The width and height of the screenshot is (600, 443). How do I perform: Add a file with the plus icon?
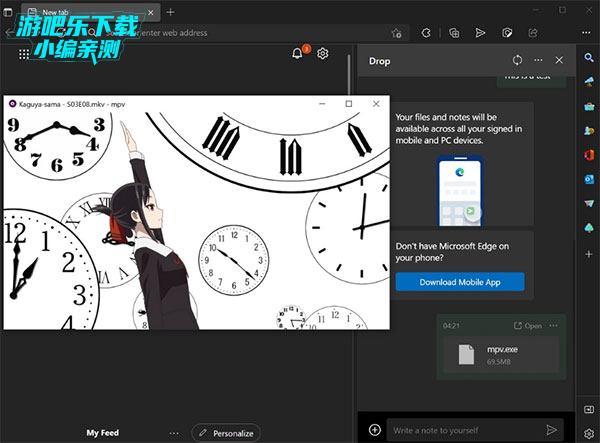(x=375, y=429)
